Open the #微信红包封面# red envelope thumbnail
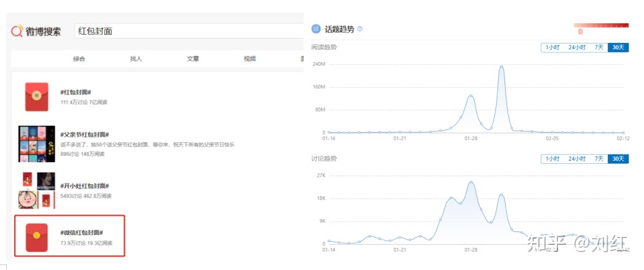The image size is (644, 270). [x=36, y=237]
